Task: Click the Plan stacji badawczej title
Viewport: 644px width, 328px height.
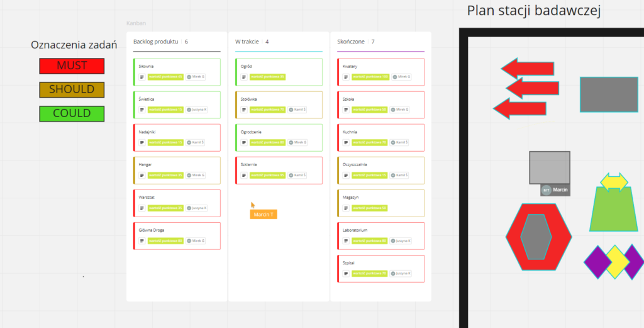Action: (534, 11)
